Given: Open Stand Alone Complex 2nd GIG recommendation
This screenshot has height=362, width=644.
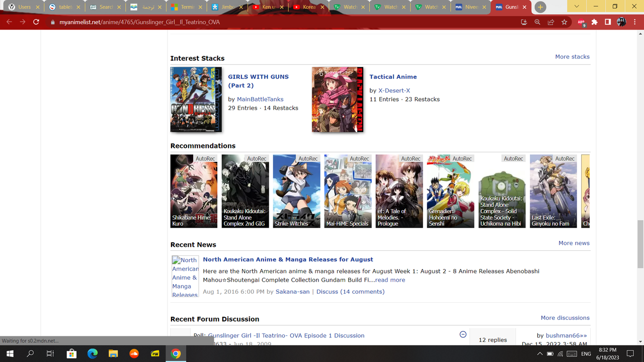Looking at the screenshot, I should (x=245, y=191).
